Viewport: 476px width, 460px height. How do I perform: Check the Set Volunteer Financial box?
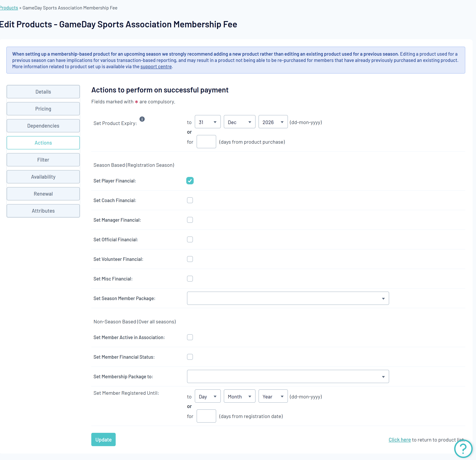coord(190,259)
